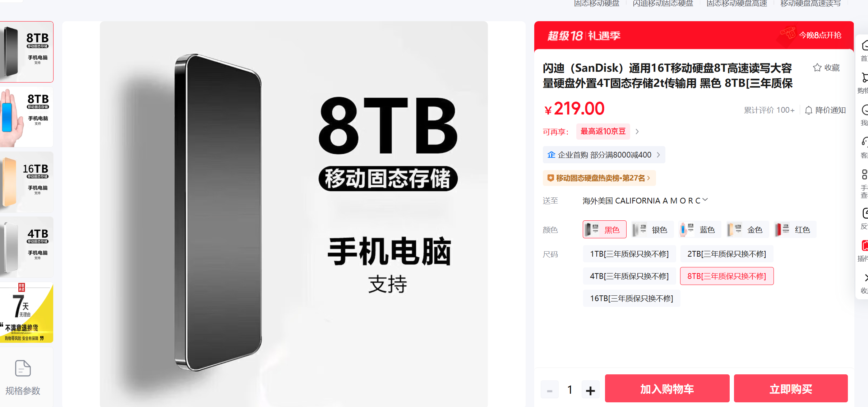This screenshot has width=868, height=407.
Task: Click the home icon in right sidebar
Action: (864, 46)
